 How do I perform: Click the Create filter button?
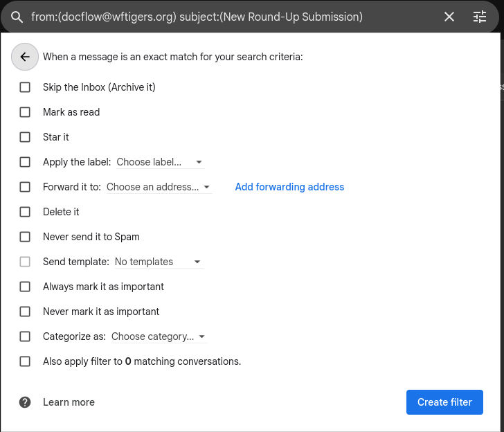coord(444,402)
